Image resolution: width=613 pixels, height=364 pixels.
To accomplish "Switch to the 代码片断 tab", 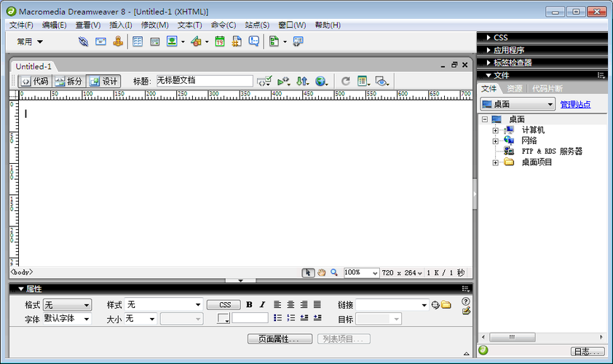I will click(547, 89).
